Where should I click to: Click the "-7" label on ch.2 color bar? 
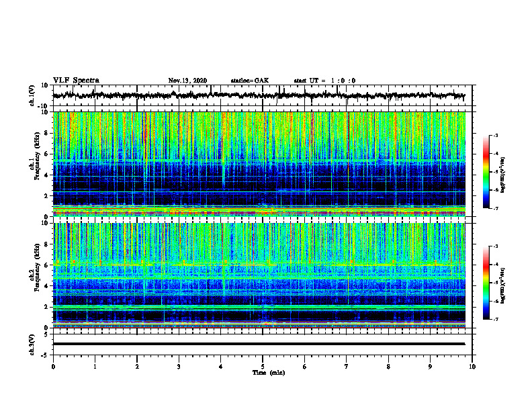click(496, 319)
